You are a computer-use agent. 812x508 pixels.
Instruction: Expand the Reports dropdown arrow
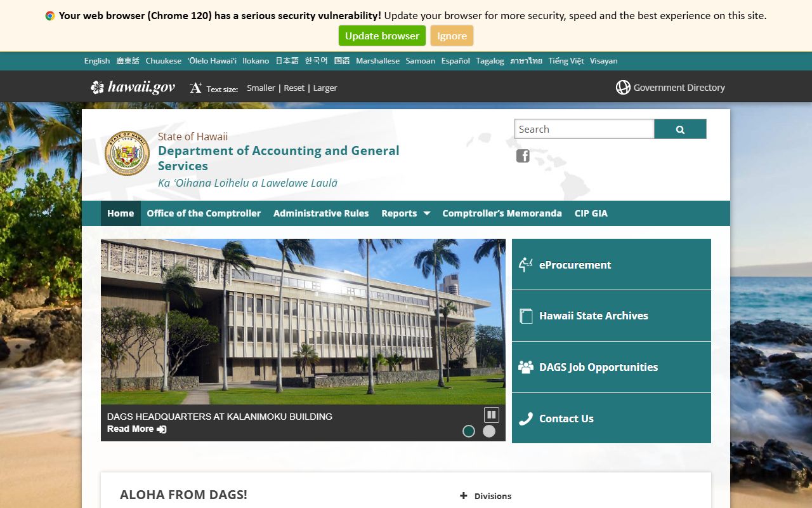click(427, 213)
